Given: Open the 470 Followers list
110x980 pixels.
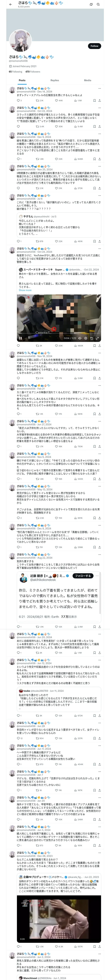Looking at the screenshot, I should click(33, 72).
